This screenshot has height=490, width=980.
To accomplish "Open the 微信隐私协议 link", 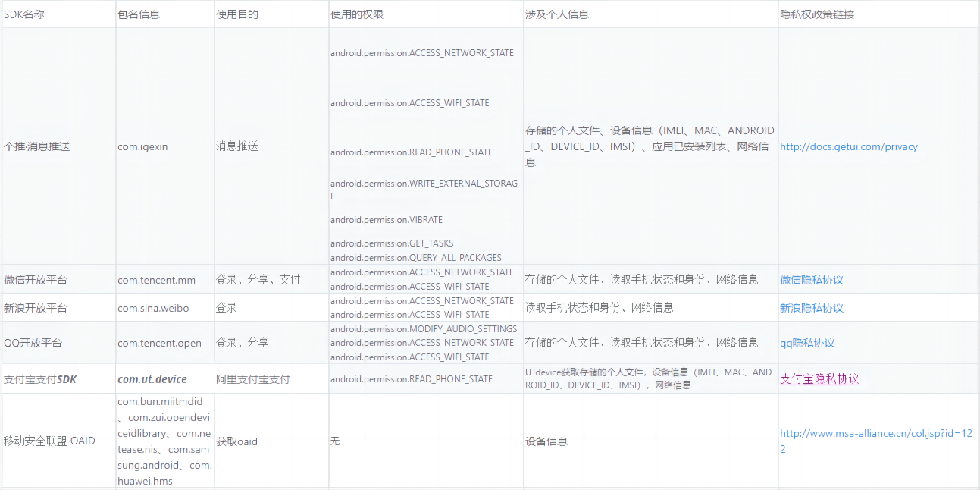I will click(812, 280).
